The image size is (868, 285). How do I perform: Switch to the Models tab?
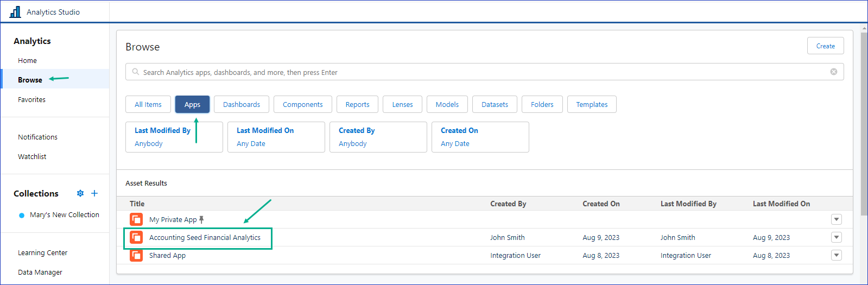pos(447,104)
